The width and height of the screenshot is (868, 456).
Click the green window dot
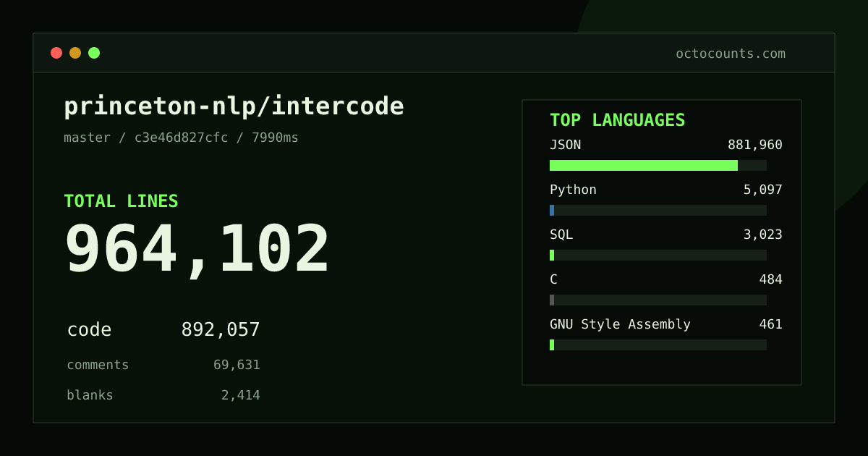click(94, 53)
